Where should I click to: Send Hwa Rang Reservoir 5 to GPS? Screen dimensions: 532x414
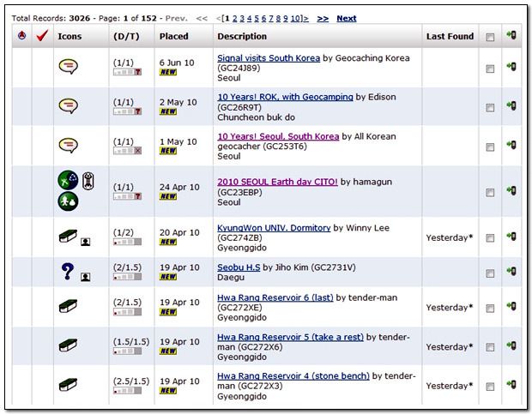[x=511, y=345]
